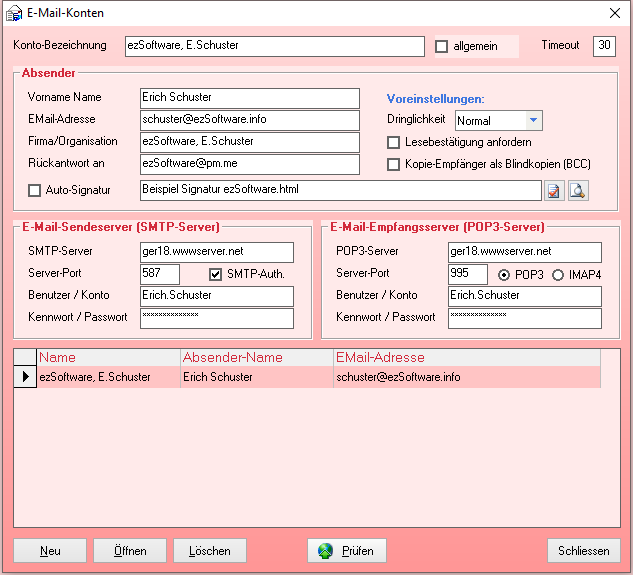Enable Lesebestätigung anfordern
Screen dimensions: 633x575
394,142
